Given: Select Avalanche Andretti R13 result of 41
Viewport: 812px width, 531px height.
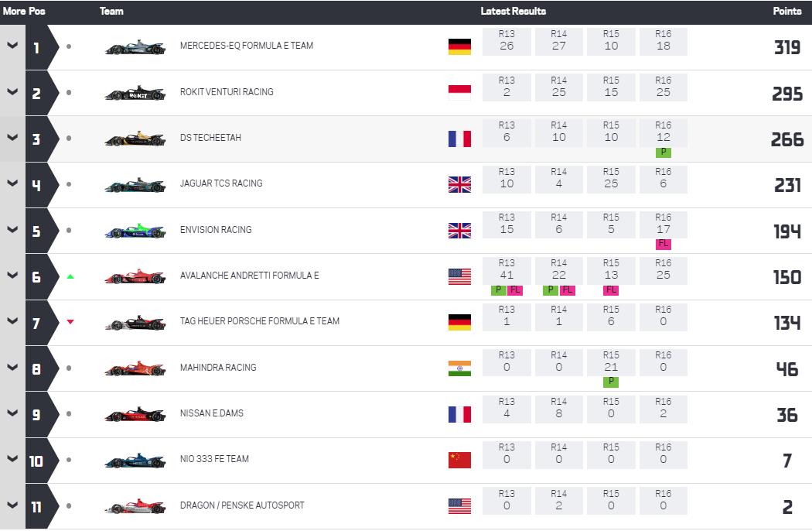Looking at the screenshot, I should (x=507, y=271).
